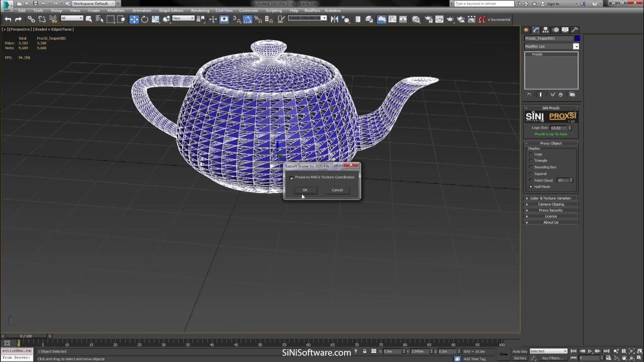The height and width of the screenshot is (362, 644).
Task: Select the Half Mesh display option
Action: (531, 187)
